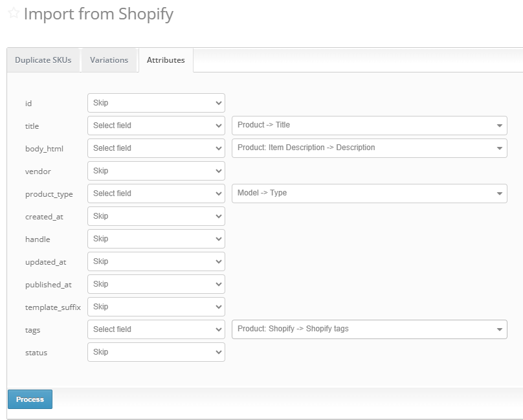
Task: Click the body_html attribute label
Action: (44, 149)
